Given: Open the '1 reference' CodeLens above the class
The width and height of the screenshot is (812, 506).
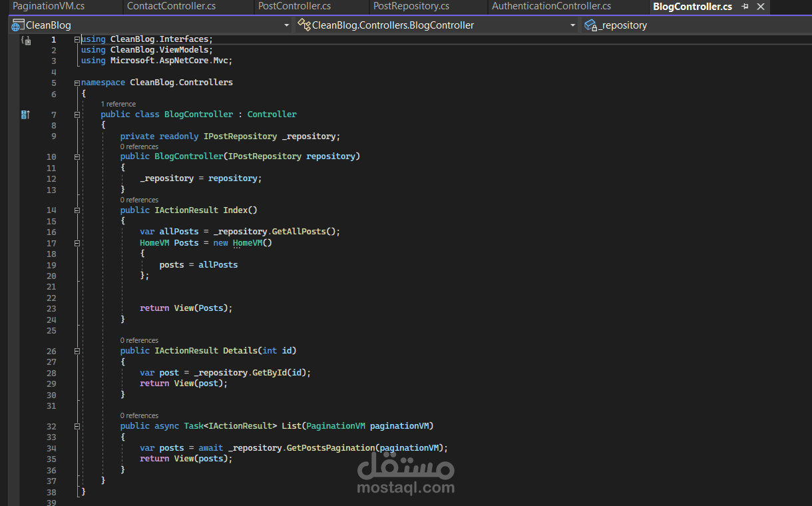Looking at the screenshot, I should [118, 104].
